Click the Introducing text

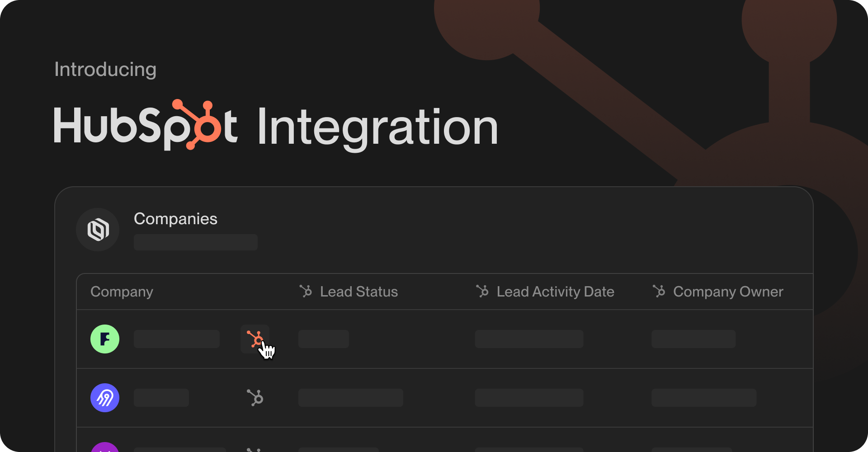[x=105, y=70]
